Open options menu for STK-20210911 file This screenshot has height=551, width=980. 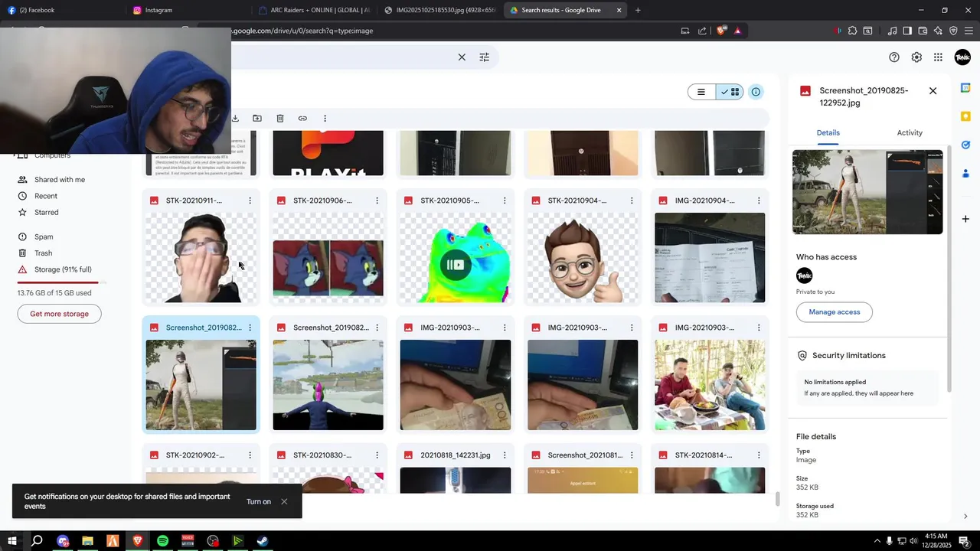[x=250, y=201]
